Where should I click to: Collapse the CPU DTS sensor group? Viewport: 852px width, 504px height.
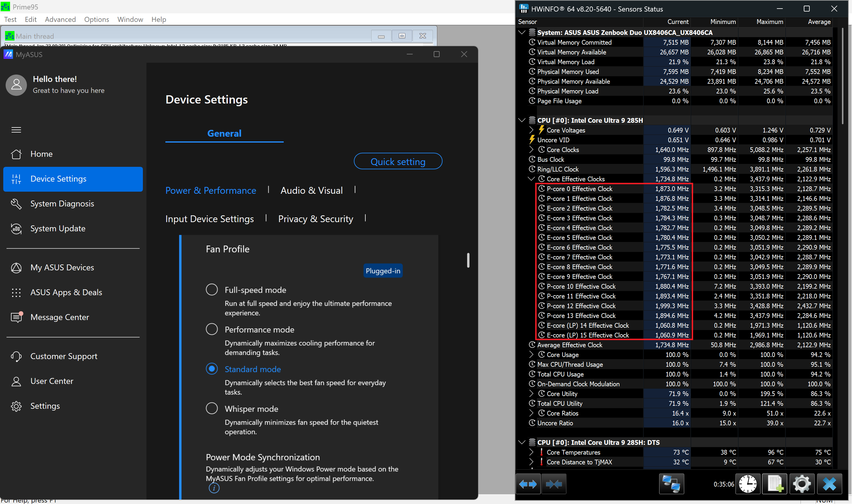click(522, 442)
